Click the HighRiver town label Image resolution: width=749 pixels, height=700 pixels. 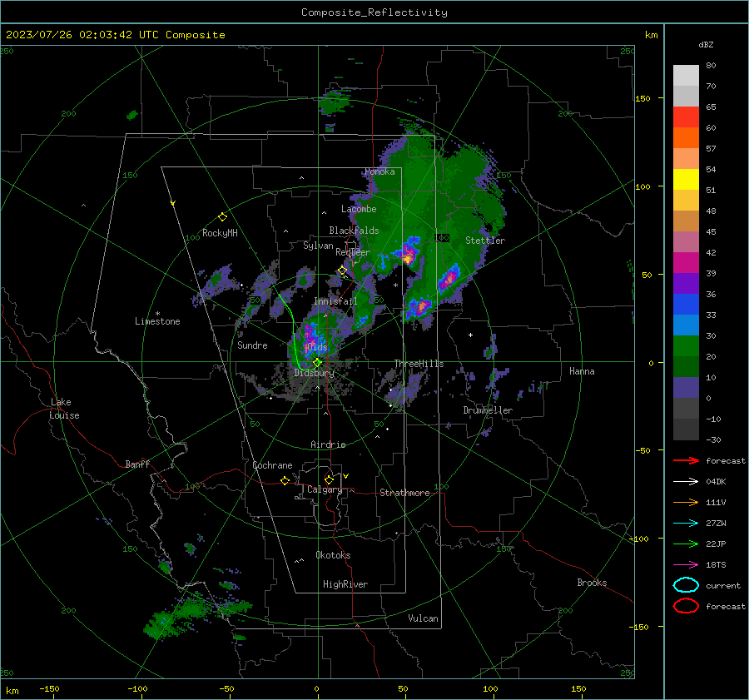tap(345, 584)
